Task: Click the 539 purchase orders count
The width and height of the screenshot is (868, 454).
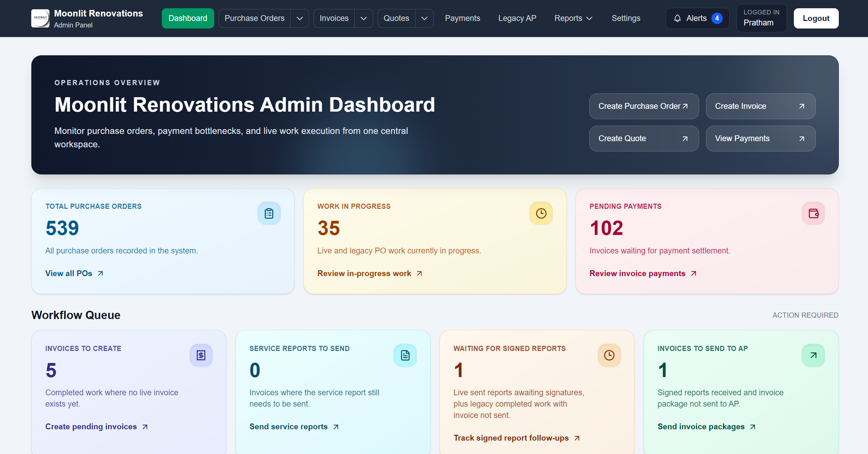Action: click(62, 228)
